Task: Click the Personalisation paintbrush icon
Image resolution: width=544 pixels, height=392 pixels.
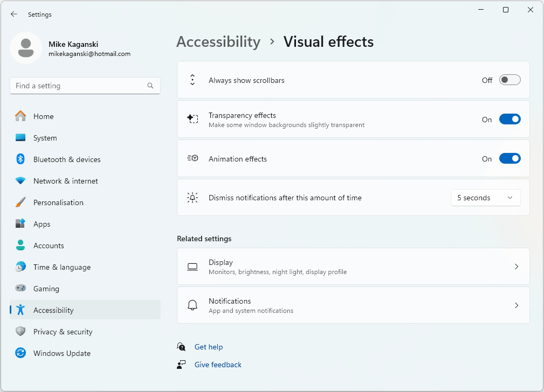Action: [20, 202]
